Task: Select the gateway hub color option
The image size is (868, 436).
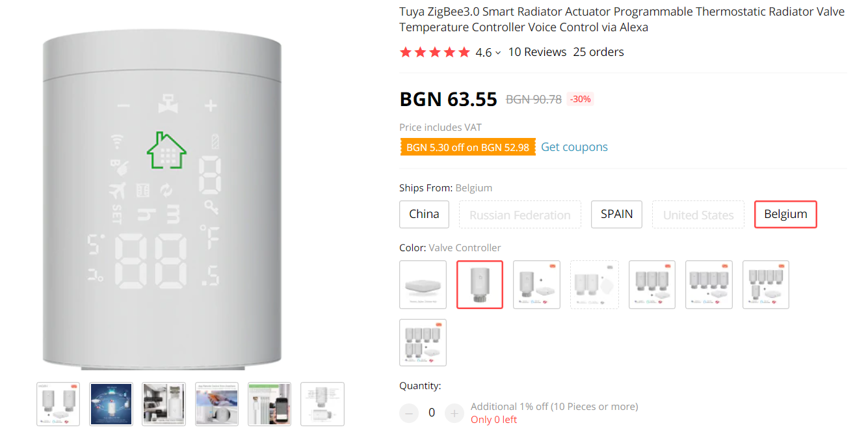Action: coord(423,284)
